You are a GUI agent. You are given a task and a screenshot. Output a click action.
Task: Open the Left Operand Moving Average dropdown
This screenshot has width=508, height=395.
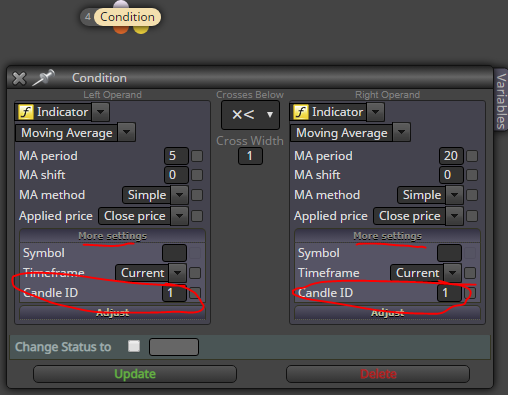point(127,133)
